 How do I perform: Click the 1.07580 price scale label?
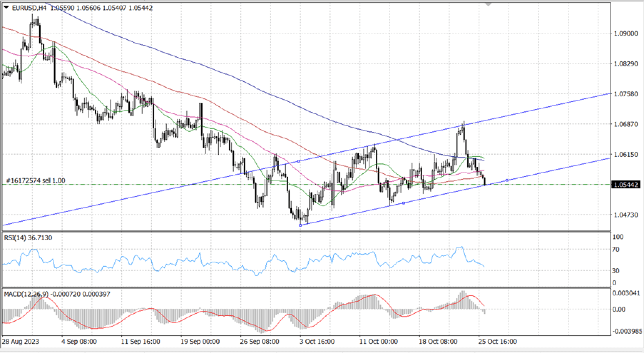coord(626,94)
